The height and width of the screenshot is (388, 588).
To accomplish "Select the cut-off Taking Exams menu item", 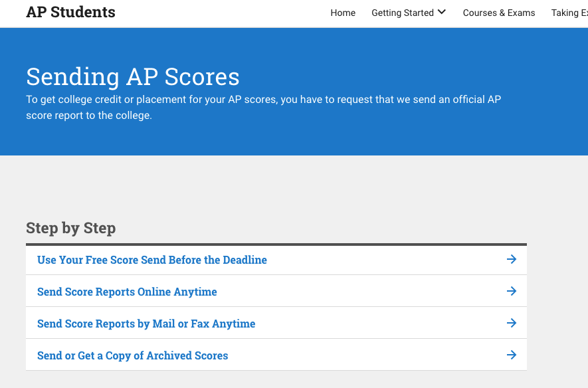I will [569, 13].
